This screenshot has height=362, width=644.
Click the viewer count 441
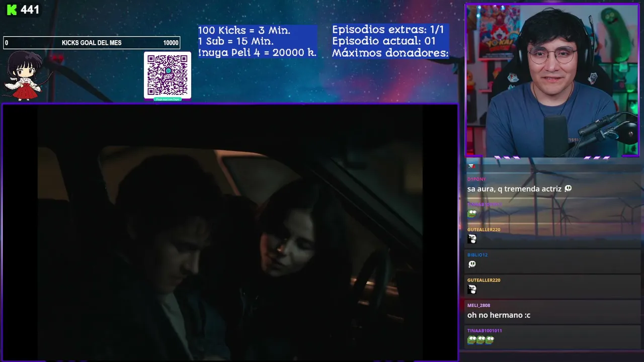[30, 10]
